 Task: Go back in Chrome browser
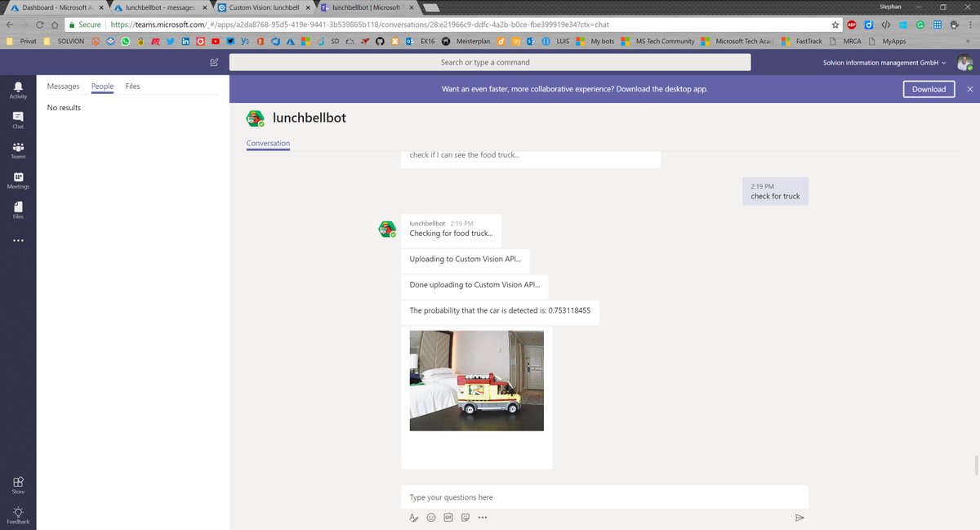[9, 24]
